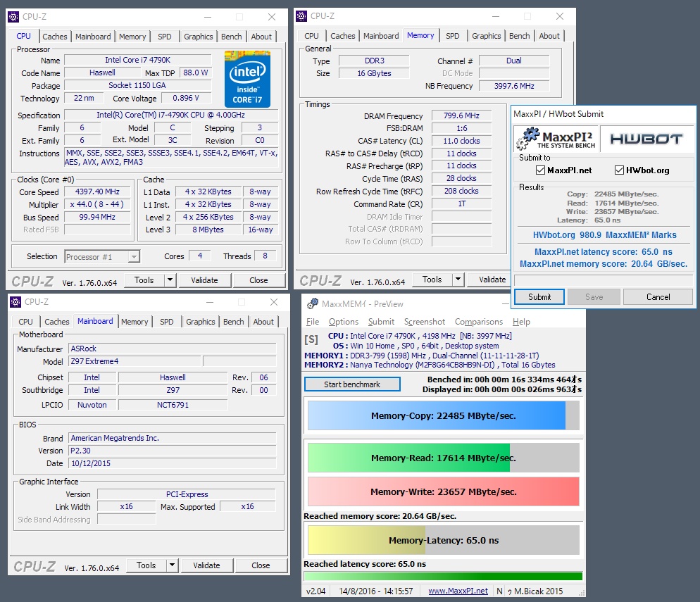Click the HWBOT logo in the submit dialog
This screenshot has width=700, height=602.
pos(646,139)
